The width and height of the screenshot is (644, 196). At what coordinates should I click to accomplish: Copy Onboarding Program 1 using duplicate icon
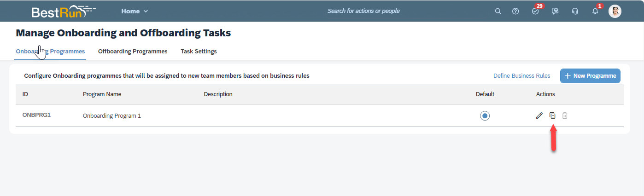552,115
